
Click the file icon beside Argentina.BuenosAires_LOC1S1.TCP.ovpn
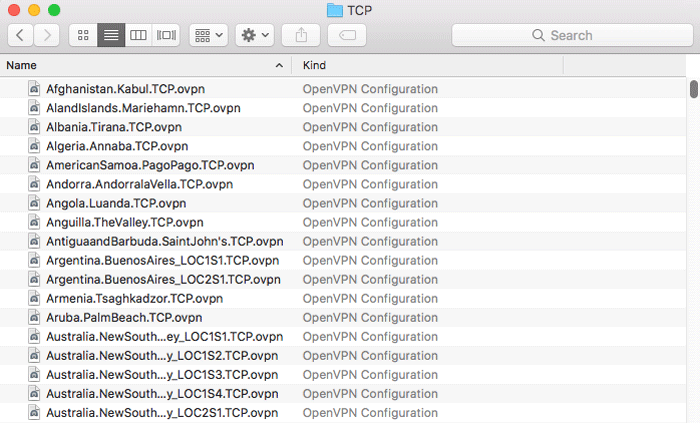[34, 260]
